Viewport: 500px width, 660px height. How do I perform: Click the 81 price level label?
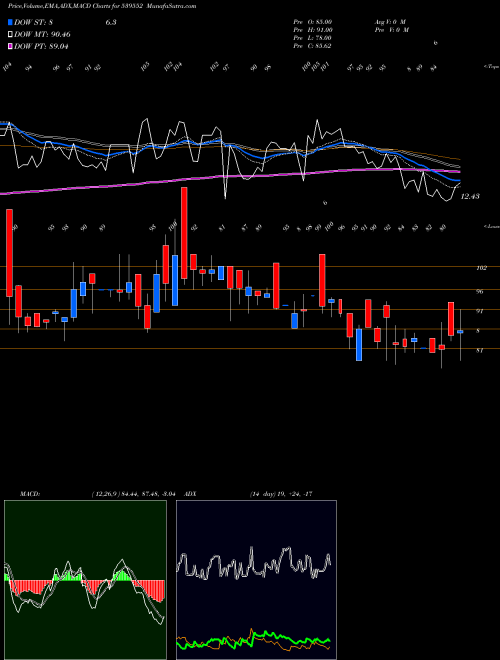point(479,350)
